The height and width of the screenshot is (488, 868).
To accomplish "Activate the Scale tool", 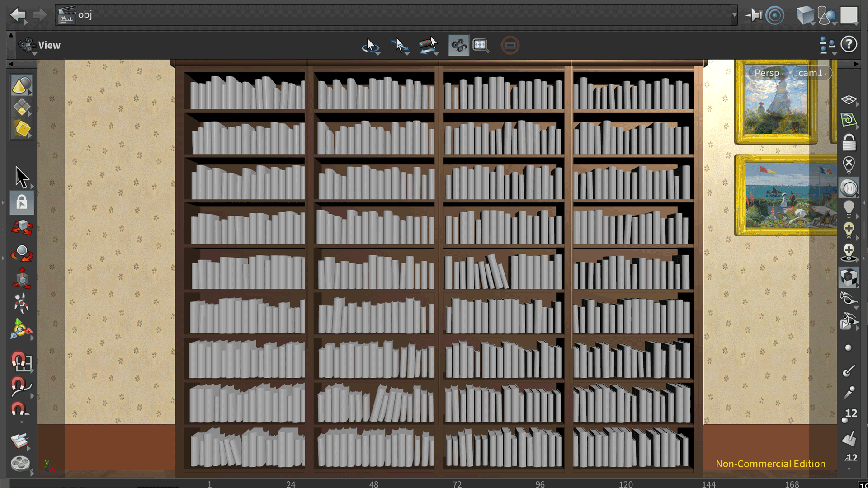I will point(22,278).
